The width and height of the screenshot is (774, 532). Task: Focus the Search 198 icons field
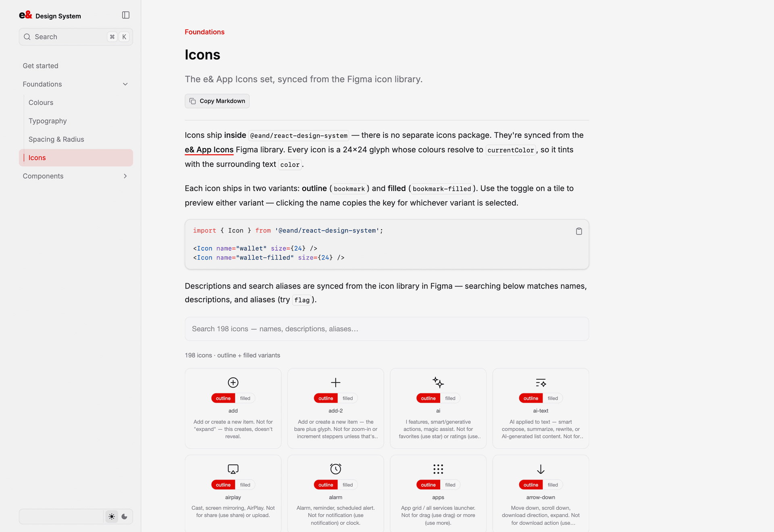[x=387, y=329]
